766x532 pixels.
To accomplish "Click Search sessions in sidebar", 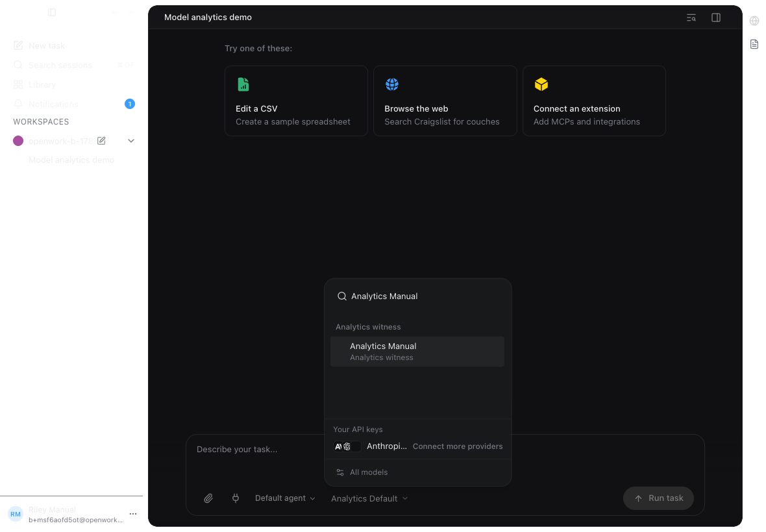I will click(60, 65).
